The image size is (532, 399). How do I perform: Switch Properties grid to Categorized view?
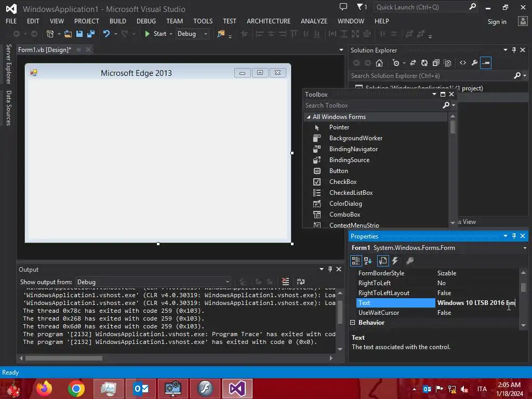click(x=356, y=261)
